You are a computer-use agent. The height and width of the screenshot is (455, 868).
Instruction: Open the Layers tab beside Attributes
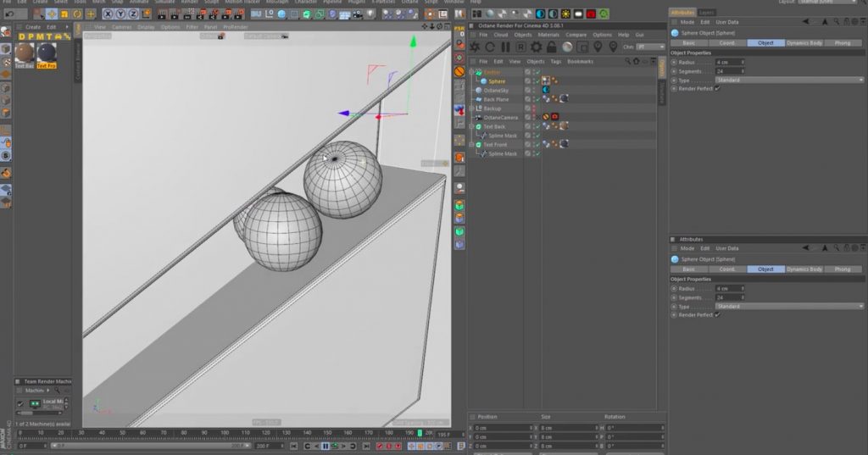pyautogui.click(x=706, y=13)
